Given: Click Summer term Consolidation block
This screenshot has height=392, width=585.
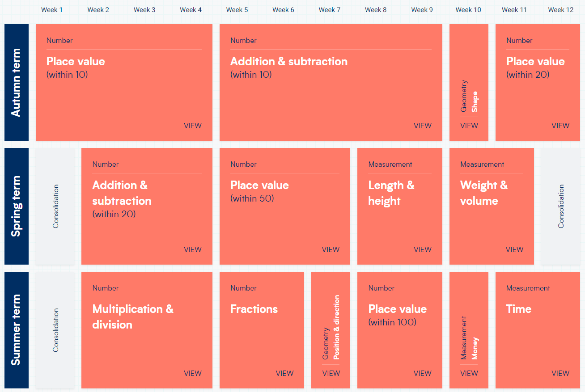Looking at the screenshot, I should pos(55,330).
